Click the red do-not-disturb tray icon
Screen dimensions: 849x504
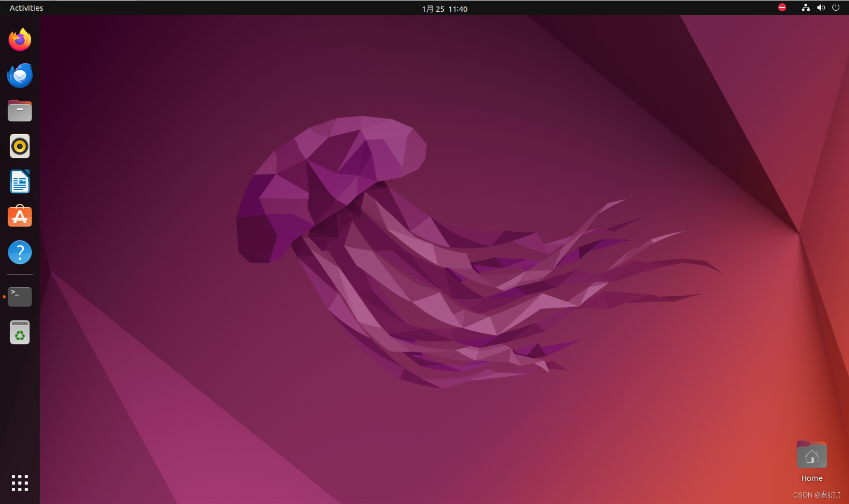coord(782,8)
